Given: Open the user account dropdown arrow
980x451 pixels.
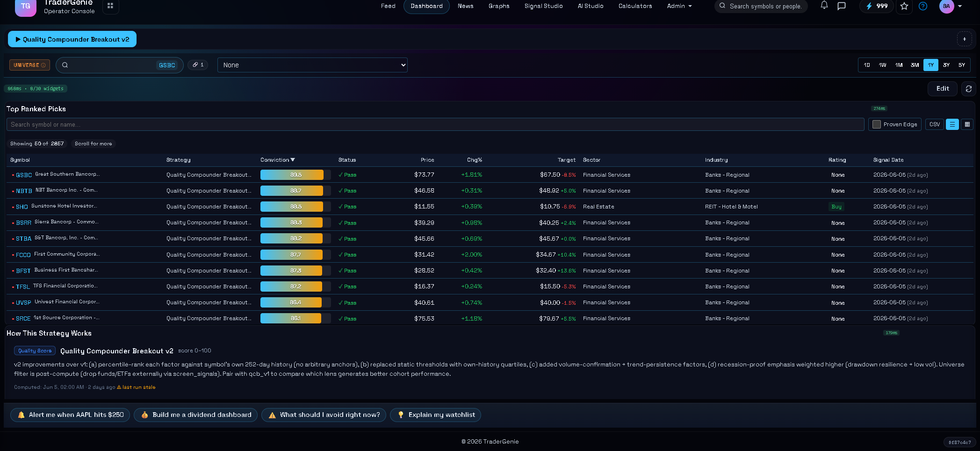Looking at the screenshot, I should click(x=960, y=6).
